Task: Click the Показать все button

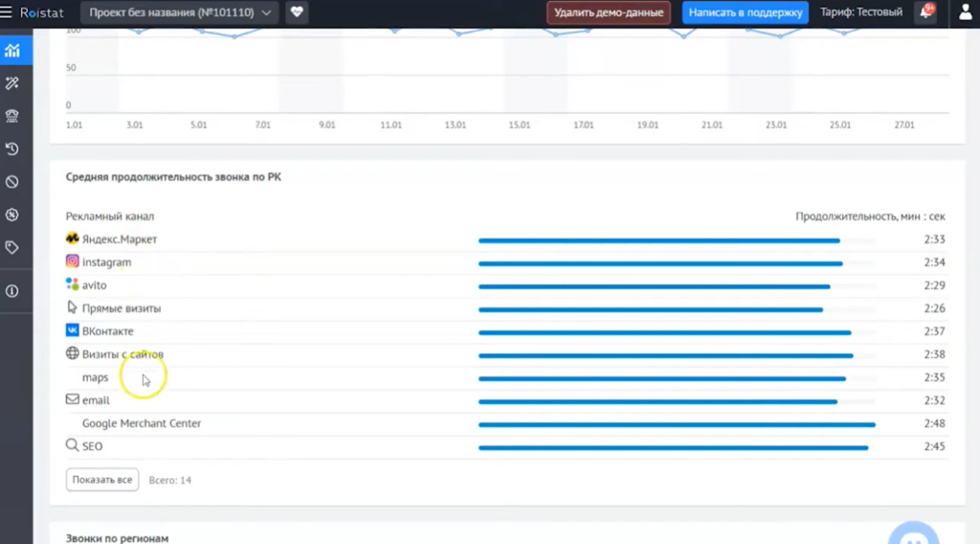Action: coord(101,480)
